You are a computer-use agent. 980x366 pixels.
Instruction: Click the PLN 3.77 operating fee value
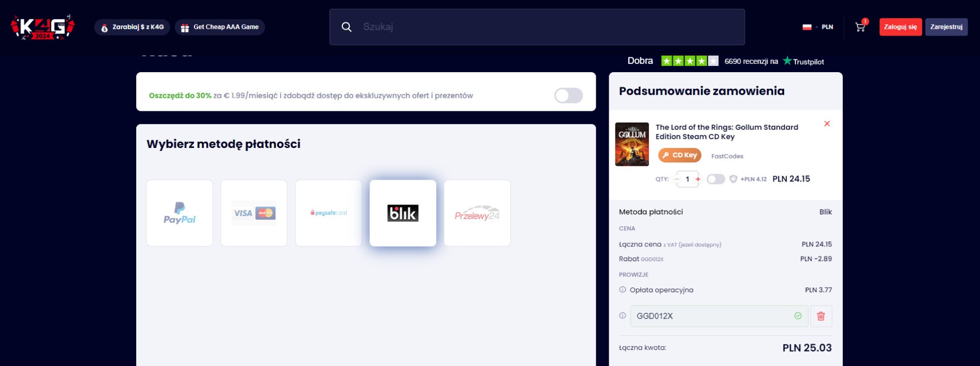(x=819, y=290)
